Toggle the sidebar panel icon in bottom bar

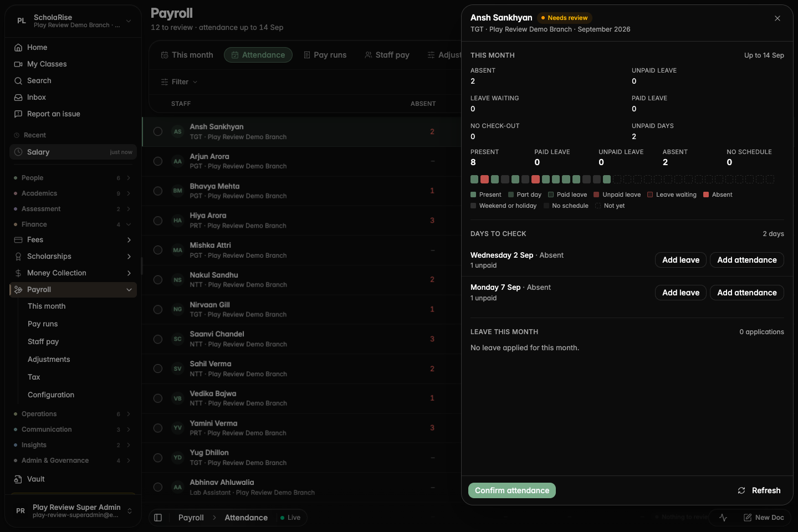tap(158, 518)
